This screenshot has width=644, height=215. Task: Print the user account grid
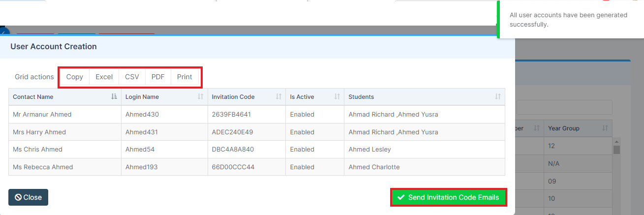[184, 77]
